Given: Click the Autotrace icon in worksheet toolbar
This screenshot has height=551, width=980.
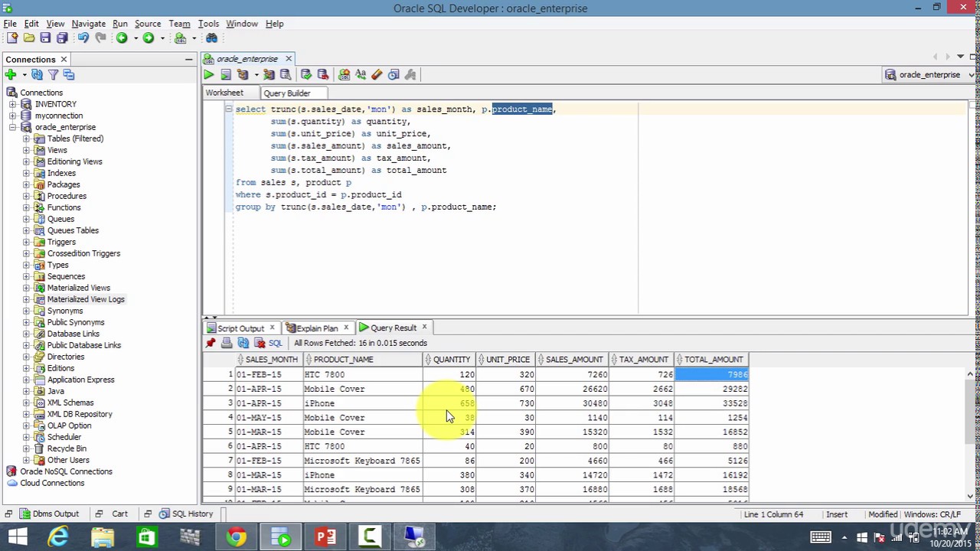Looking at the screenshot, I should click(269, 74).
